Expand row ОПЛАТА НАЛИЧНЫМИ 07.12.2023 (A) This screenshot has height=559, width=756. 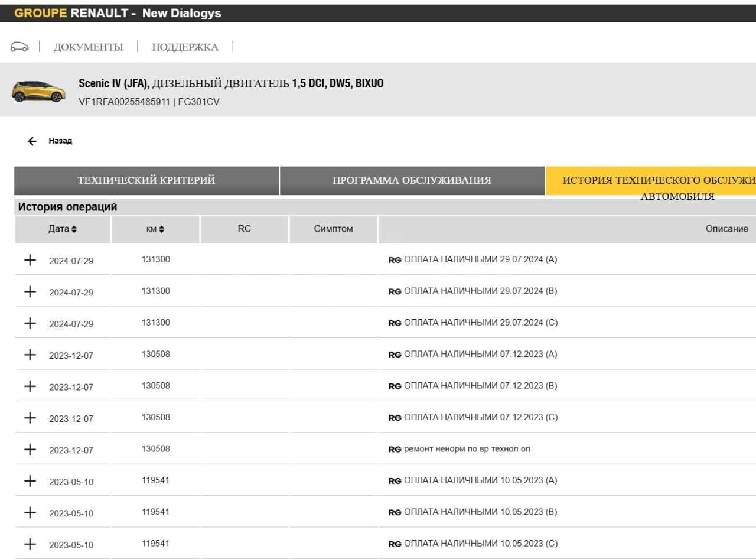30,355
